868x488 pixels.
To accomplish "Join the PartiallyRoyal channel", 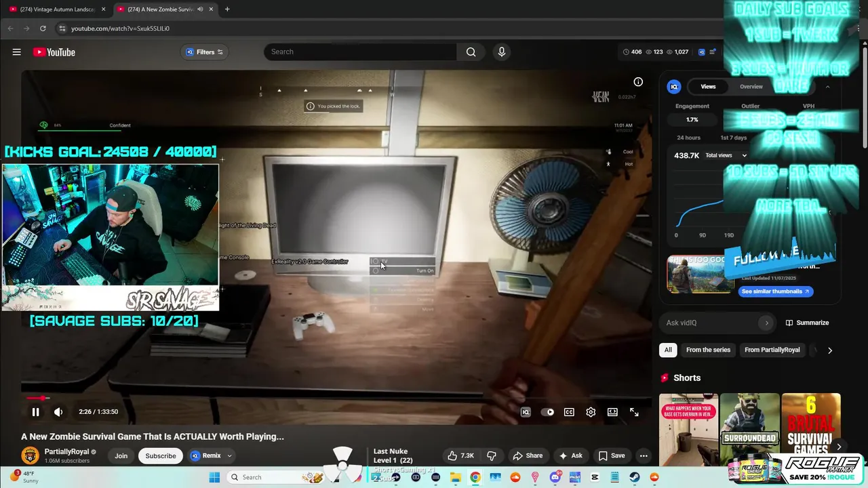I will click(x=121, y=455).
